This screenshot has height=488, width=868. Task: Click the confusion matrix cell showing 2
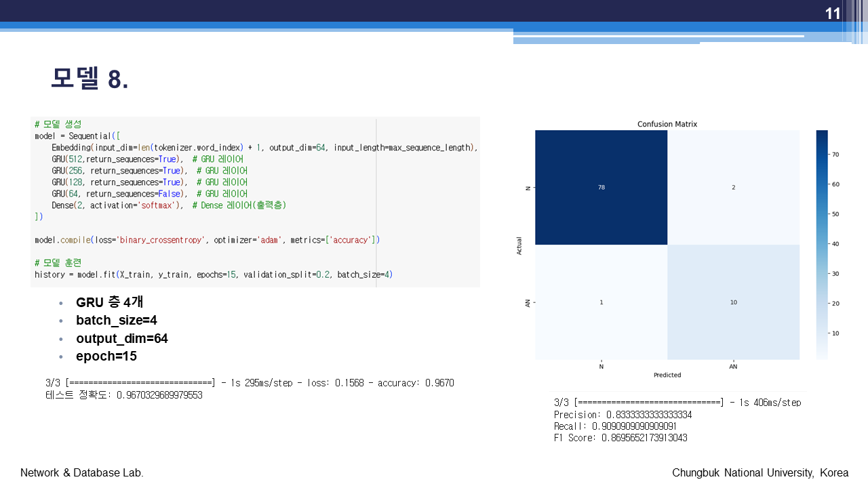(x=734, y=187)
